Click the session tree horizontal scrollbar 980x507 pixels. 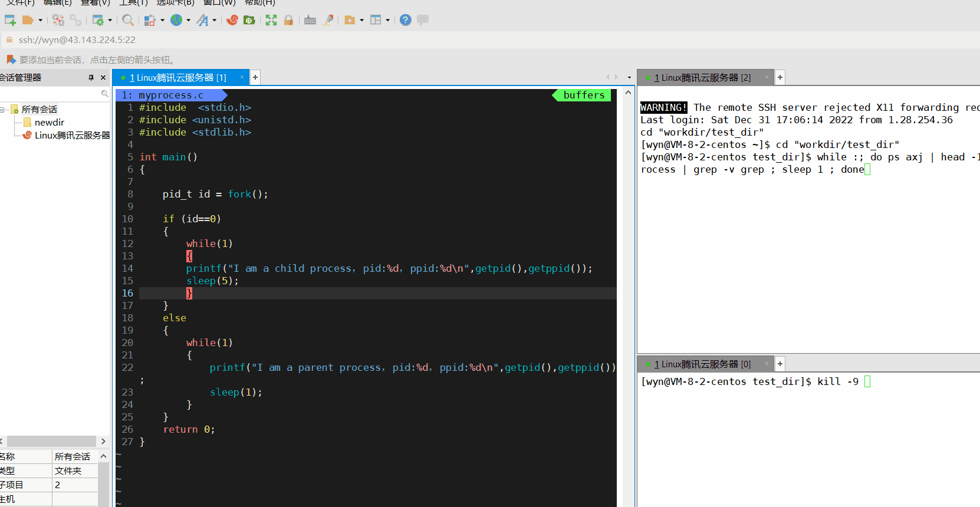[51, 441]
